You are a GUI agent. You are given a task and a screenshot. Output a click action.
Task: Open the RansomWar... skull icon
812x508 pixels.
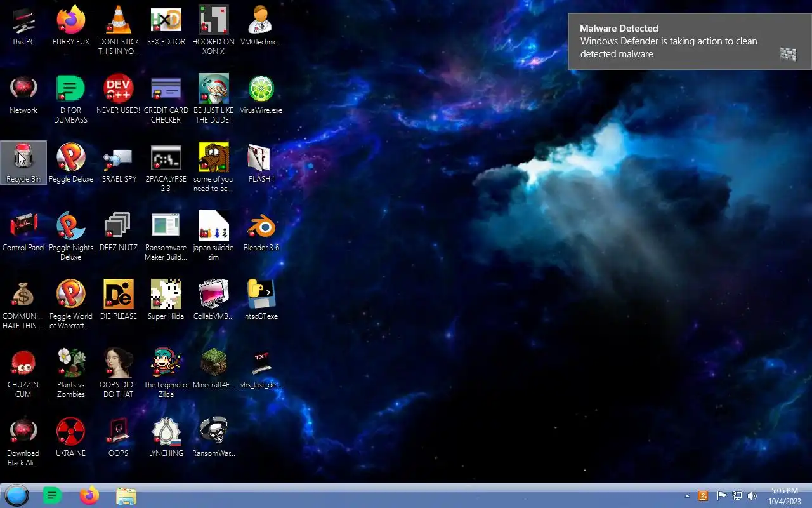pos(214,438)
